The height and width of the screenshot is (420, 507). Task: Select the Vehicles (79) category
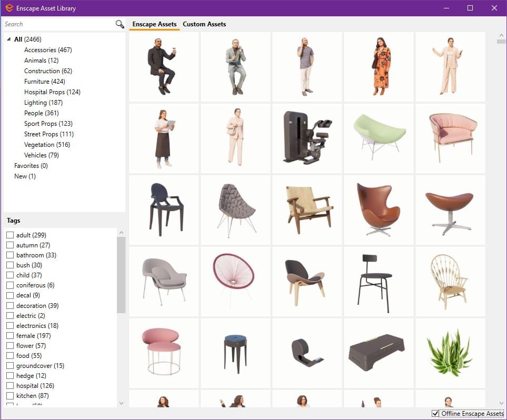point(42,155)
